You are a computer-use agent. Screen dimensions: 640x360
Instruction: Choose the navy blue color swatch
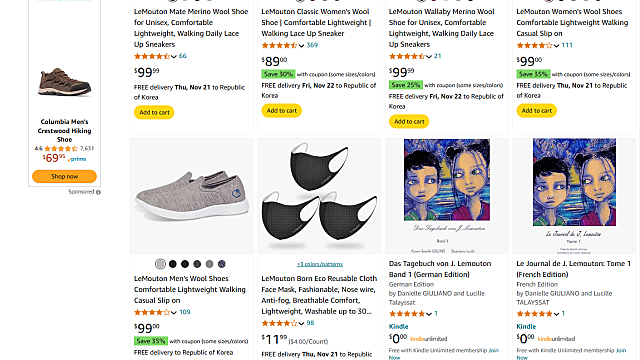pyautogui.click(x=222, y=264)
